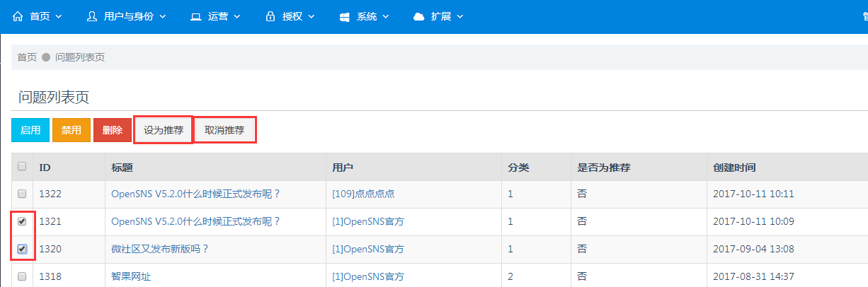Viewport: 868px width, 287px height.
Task: Click the home icon in the navbar
Action: coord(18,16)
